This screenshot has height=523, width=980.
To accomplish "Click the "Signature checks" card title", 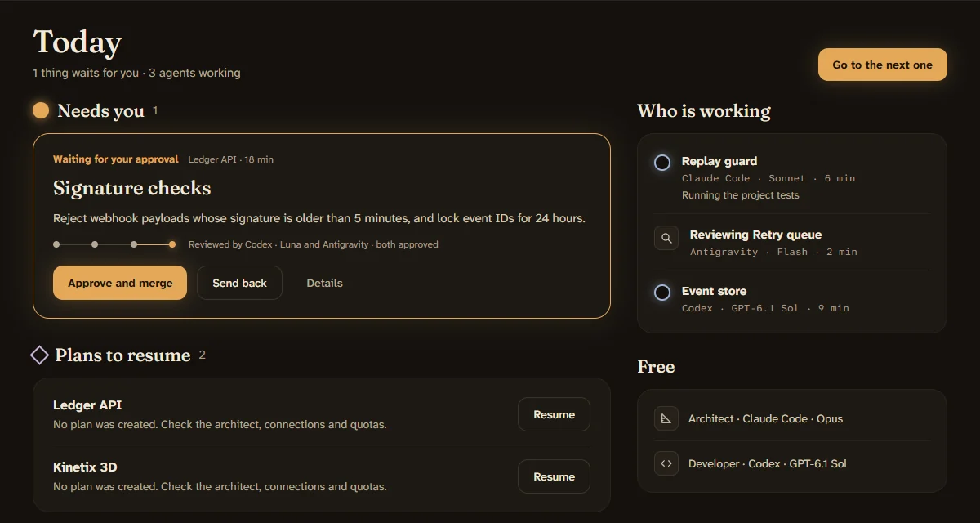I will point(132,188).
